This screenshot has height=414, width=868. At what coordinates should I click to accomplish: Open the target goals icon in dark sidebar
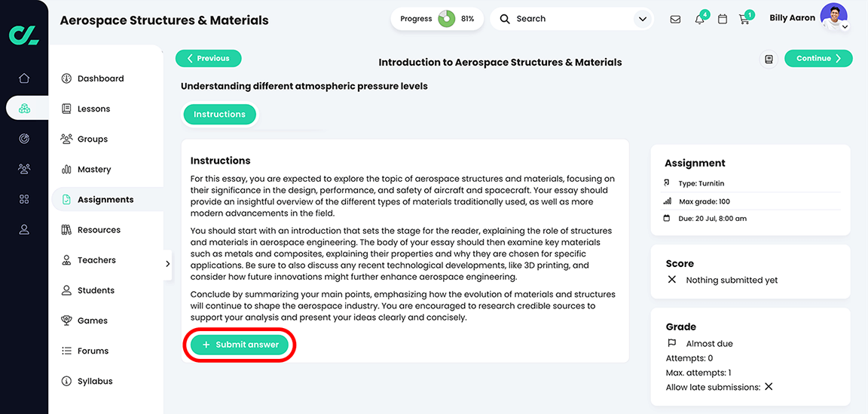24,139
